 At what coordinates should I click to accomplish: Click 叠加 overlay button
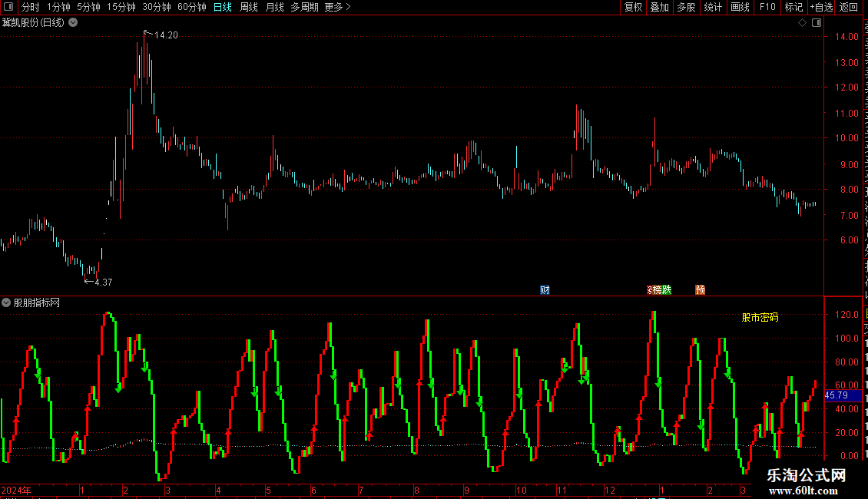[x=659, y=7]
